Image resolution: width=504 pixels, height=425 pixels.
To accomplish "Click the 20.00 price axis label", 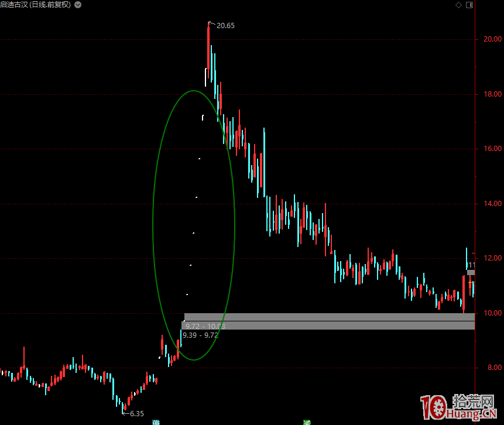I will click(492, 39).
